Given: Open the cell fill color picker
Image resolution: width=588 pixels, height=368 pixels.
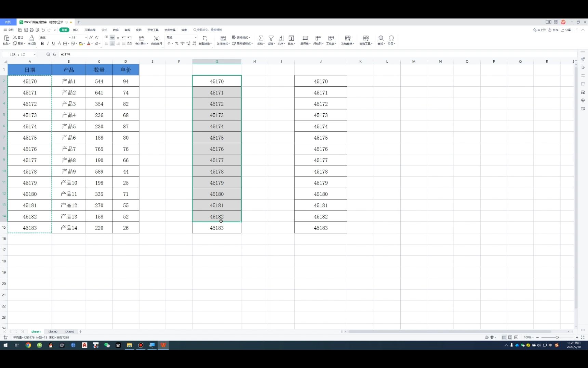Looking at the screenshot, I should tap(81, 43).
